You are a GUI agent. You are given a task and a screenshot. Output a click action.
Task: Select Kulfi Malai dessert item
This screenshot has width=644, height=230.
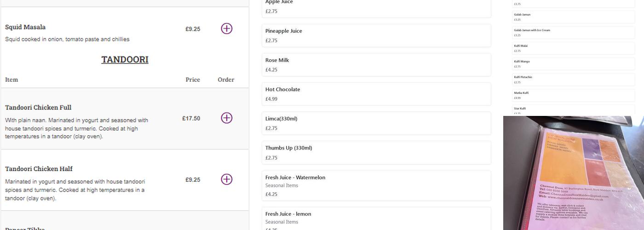tap(573, 48)
